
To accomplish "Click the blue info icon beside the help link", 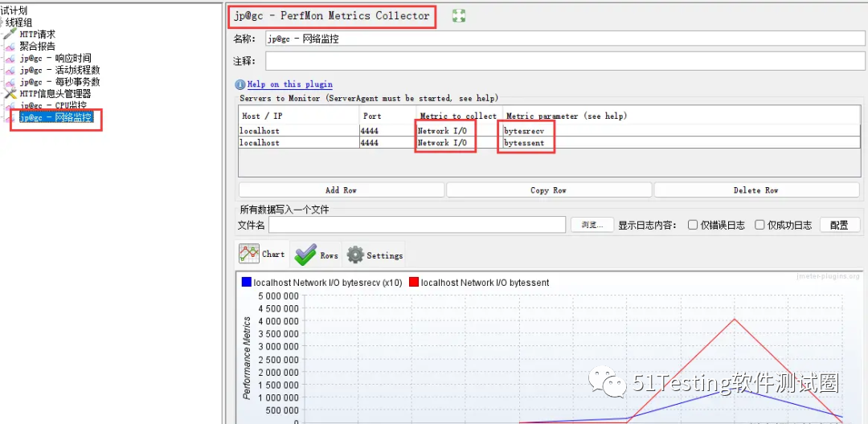I will click(240, 84).
